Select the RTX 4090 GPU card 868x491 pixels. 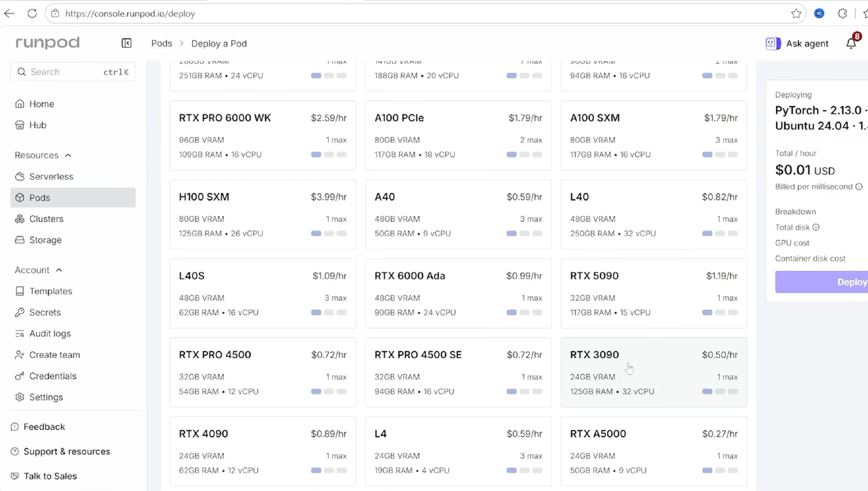click(263, 451)
